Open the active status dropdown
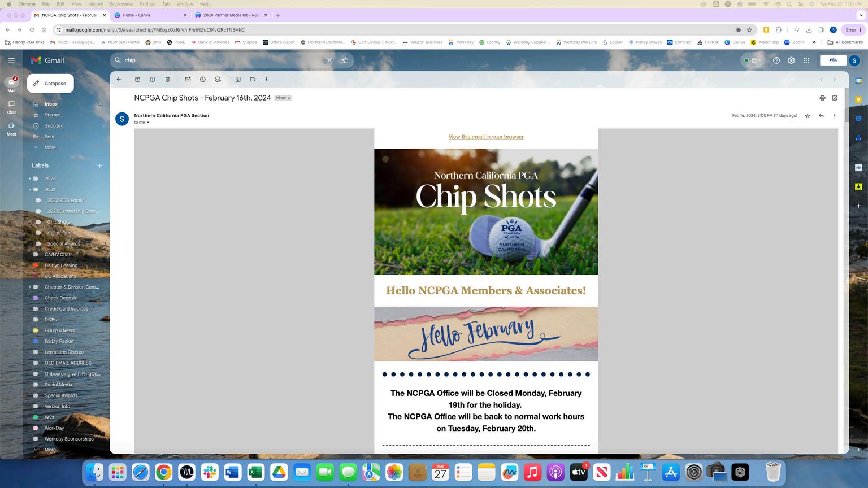 pyautogui.click(x=753, y=60)
